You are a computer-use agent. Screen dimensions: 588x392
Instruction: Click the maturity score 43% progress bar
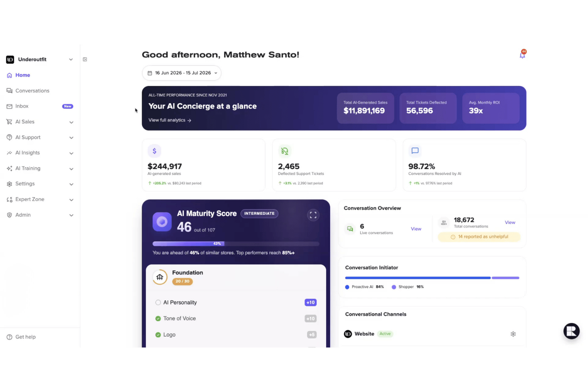pos(236,243)
